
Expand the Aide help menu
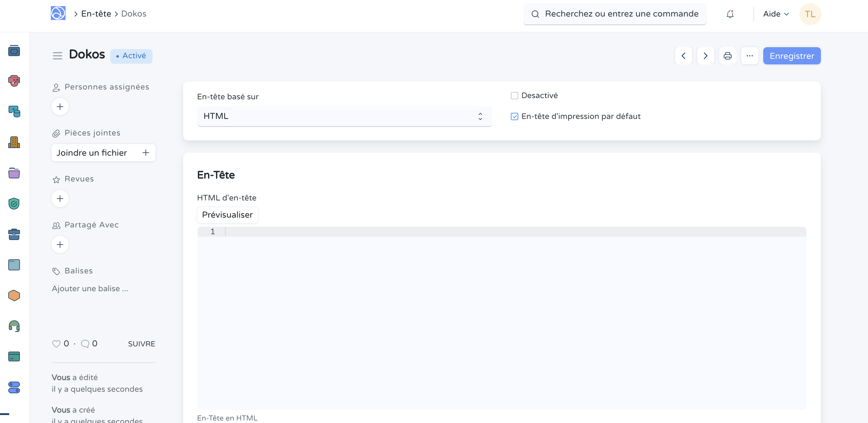776,14
